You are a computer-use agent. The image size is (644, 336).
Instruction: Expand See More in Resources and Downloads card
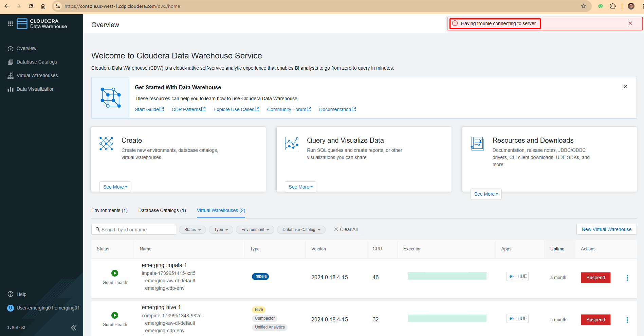(x=486, y=194)
